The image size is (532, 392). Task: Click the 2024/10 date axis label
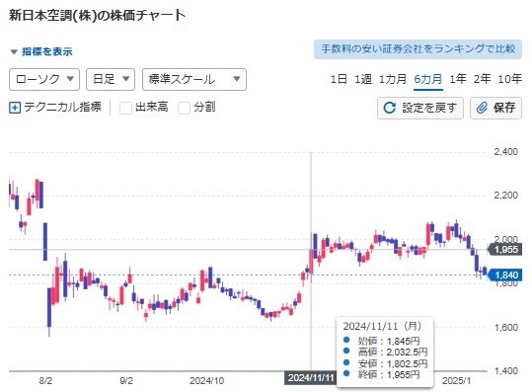click(206, 381)
